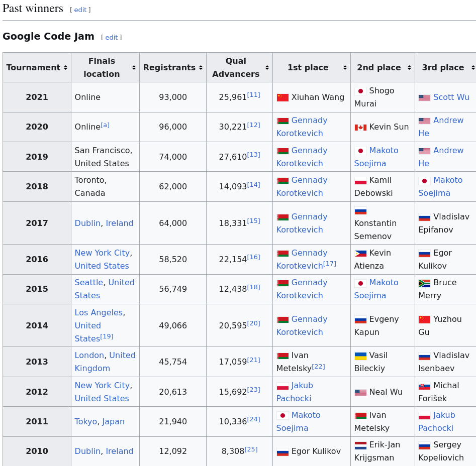Viewport: 476px width, 466px height.
Task: Click the Philippines flag beside Kevin Atienza
Action: [x=360, y=254]
